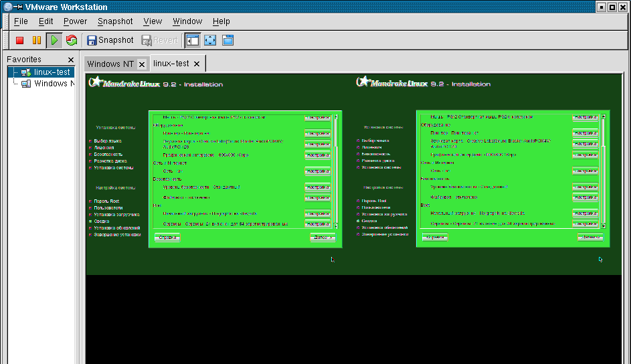Click Настройка for Принтер in left installer copy
631x364 pixels.
[x=318, y=133]
